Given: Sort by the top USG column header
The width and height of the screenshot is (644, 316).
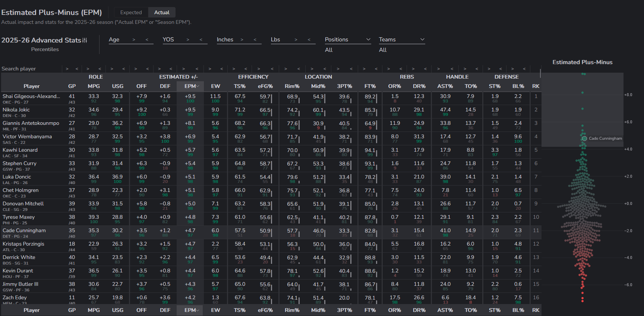Looking at the screenshot, I should coord(117,86).
